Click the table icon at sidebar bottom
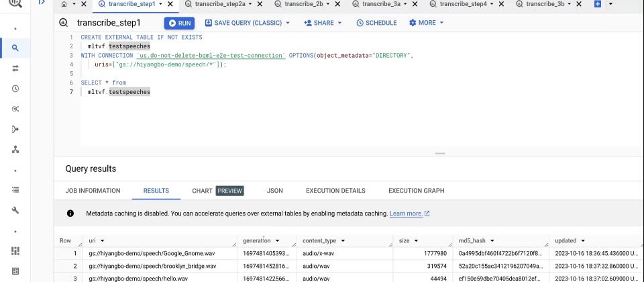 tap(15, 271)
